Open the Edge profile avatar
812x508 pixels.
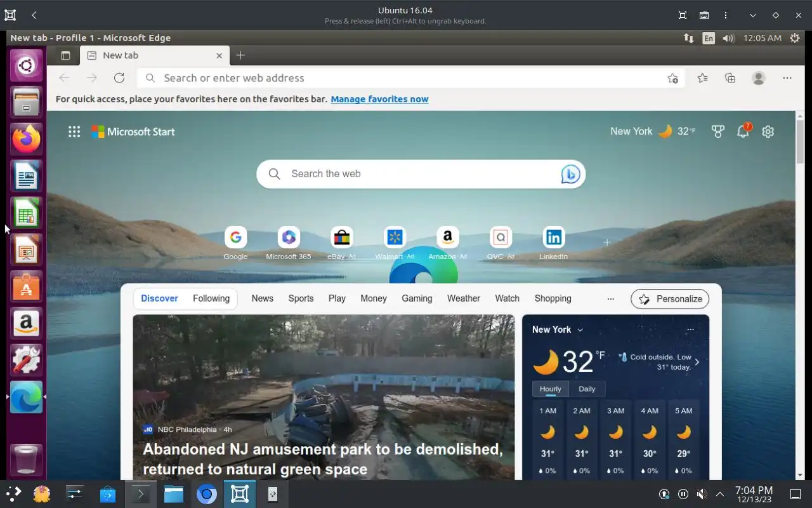tap(758, 78)
